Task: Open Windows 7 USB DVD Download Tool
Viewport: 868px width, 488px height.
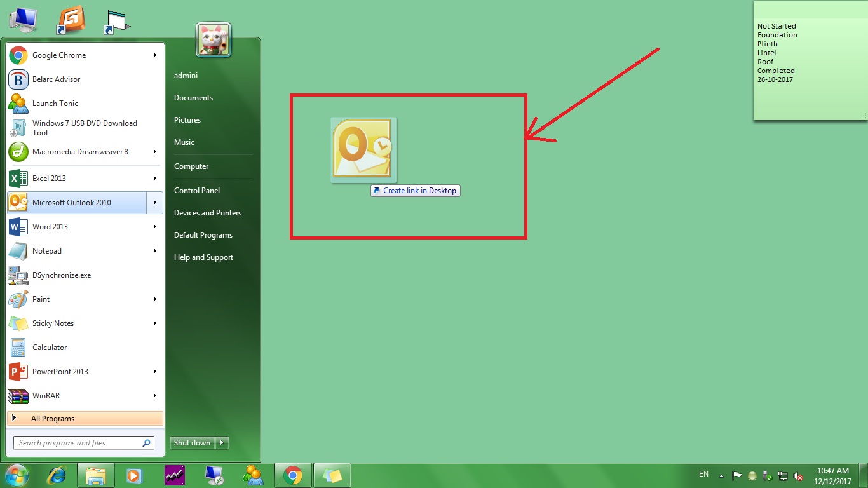Action: pos(85,128)
